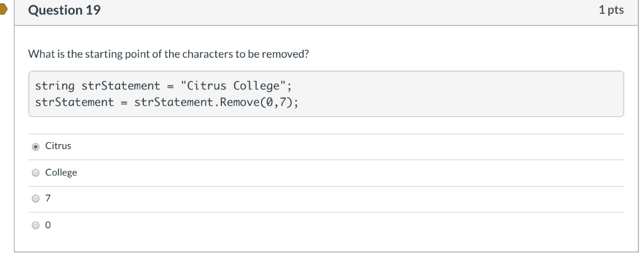Mark the radio button for answer 0
Viewport: 644px width, 255px height.
click(36, 225)
